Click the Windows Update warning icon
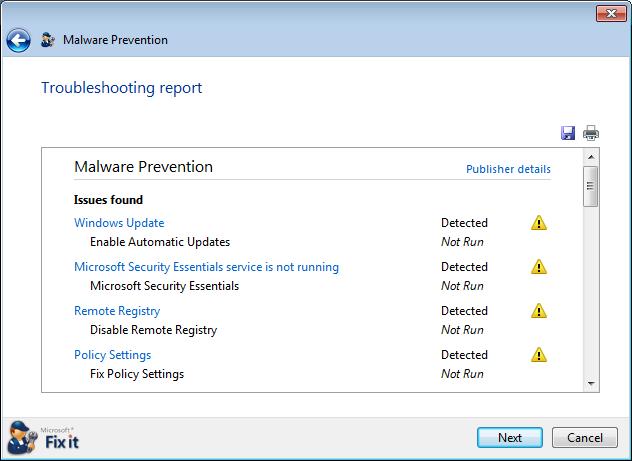This screenshot has width=632, height=461. (539, 223)
